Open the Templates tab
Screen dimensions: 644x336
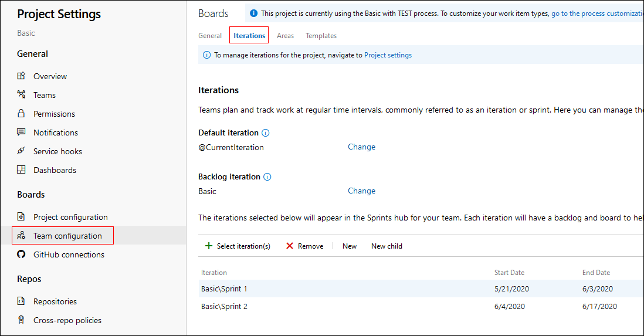pyautogui.click(x=321, y=36)
